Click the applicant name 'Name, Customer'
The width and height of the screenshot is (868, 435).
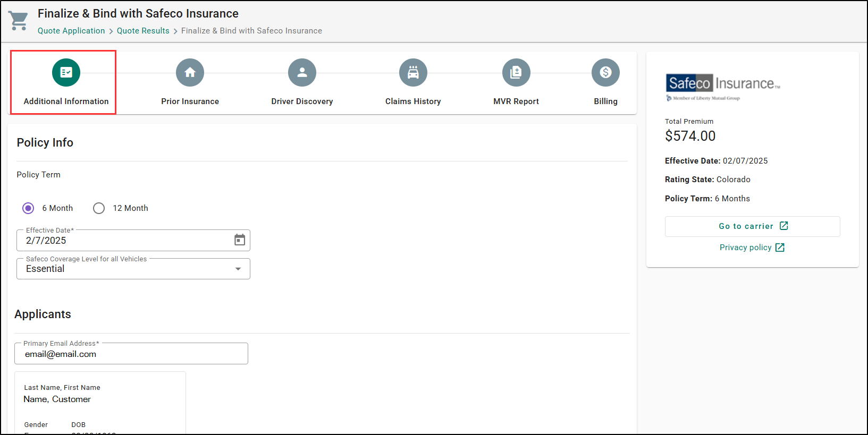pos(57,399)
